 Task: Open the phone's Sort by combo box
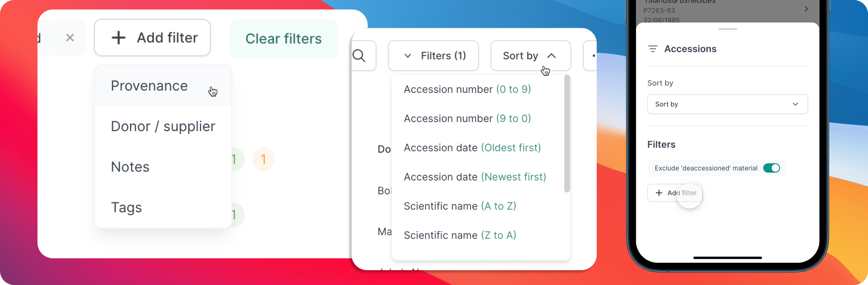pyautogui.click(x=727, y=104)
